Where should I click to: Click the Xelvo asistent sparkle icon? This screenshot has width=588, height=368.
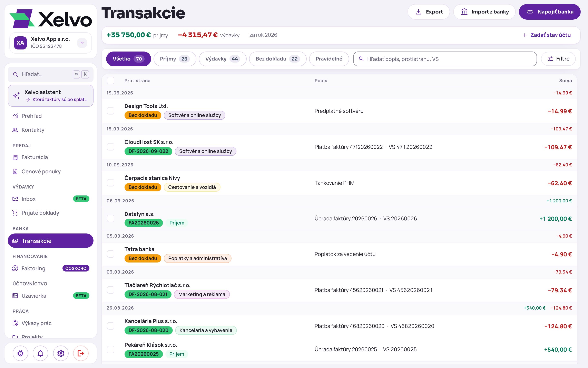point(17,96)
